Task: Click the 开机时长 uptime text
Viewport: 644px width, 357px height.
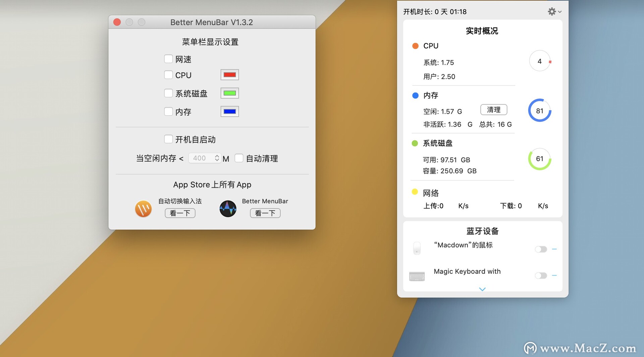Action: [435, 12]
